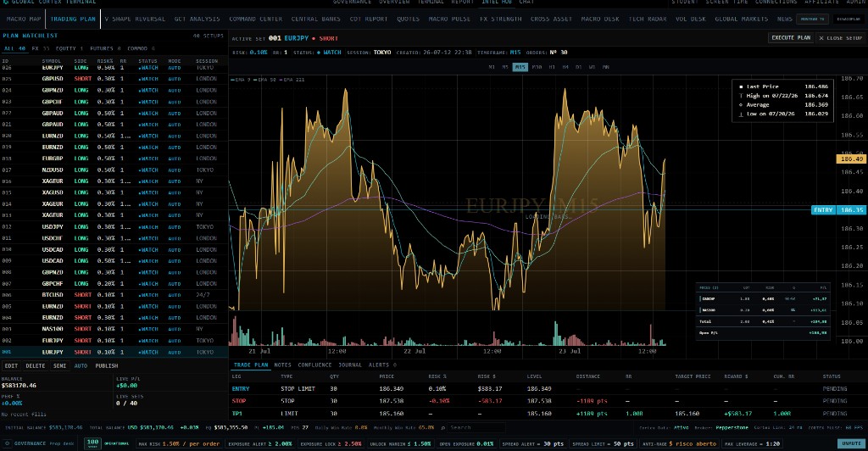Image resolution: width=868 pixels, height=451 pixels.
Task: Click the TP1 leg row in trade plan
Action: [548, 414]
